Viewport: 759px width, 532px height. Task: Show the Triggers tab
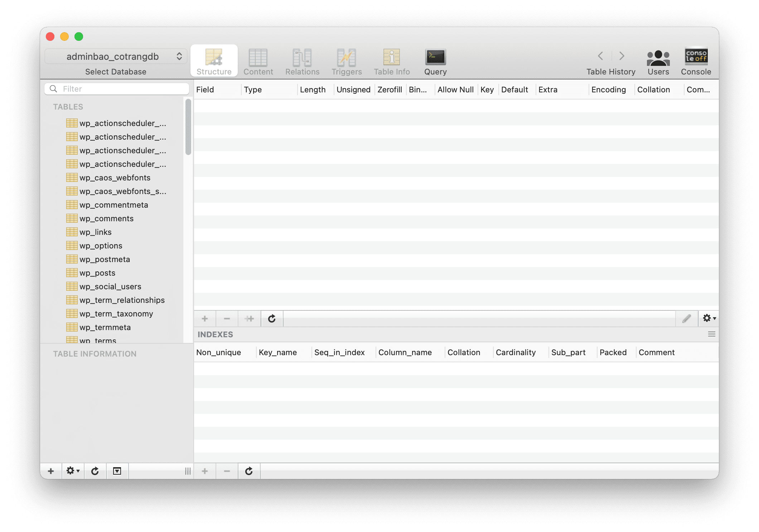click(347, 61)
